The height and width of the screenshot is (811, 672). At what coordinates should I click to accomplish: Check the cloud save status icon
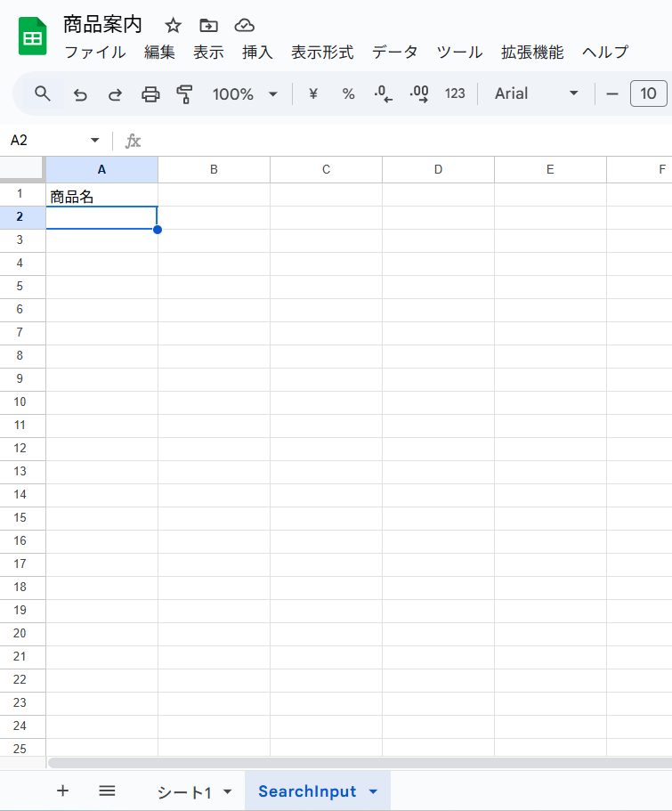click(244, 25)
